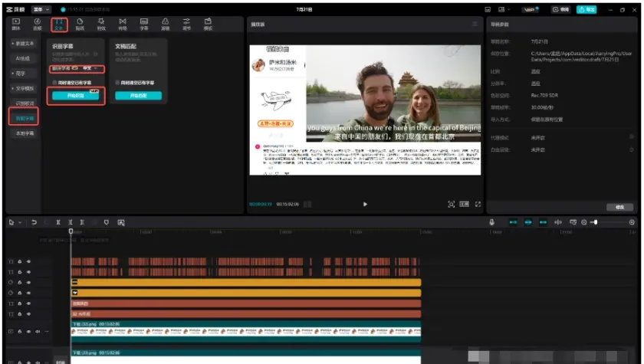This screenshot has height=364, width=644.
Task: Click the playhead handle on the ruler
Action: point(71,231)
